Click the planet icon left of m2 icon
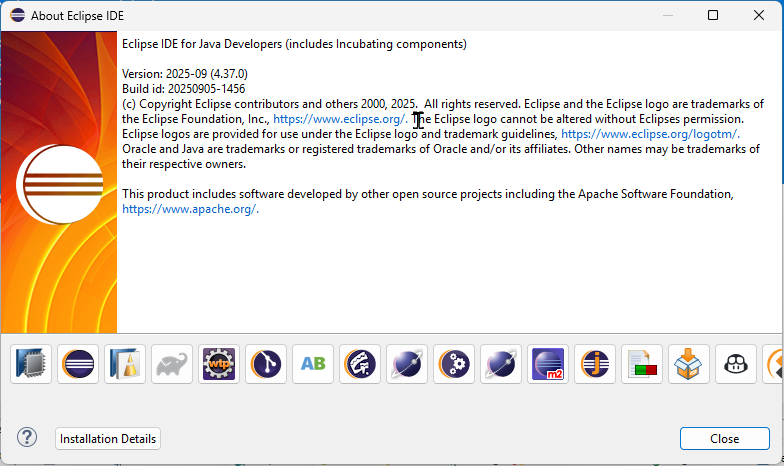 pos(501,364)
